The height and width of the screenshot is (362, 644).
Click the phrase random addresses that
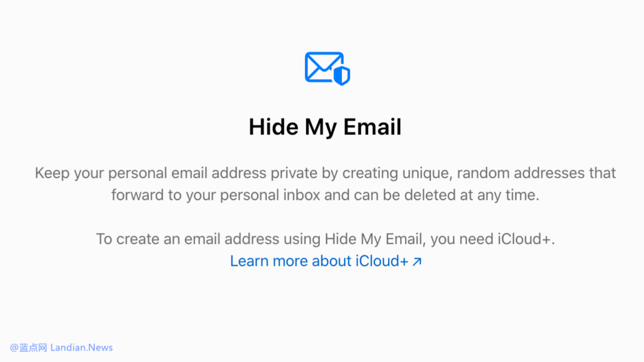tap(536, 173)
